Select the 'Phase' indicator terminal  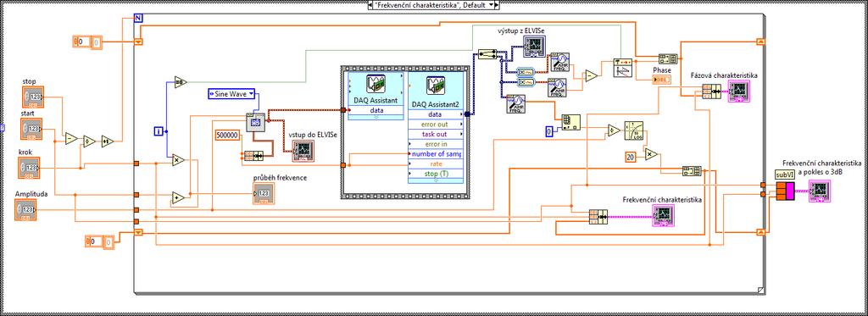point(661,80)
